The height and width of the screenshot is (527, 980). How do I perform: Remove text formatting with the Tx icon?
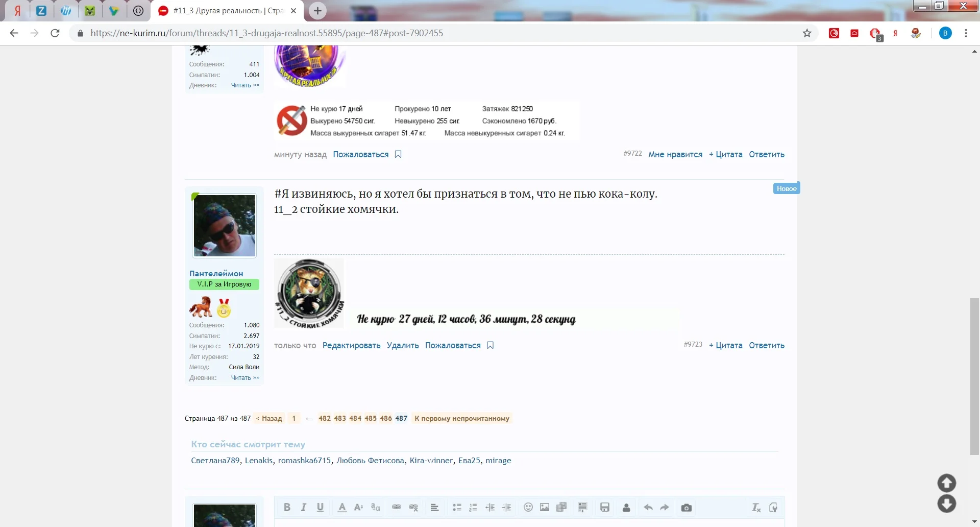(755, 507)
